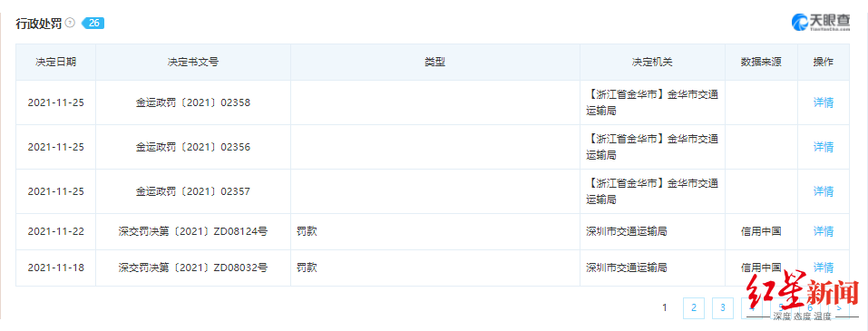Select current page 1 in pagination

click(665, 308)
